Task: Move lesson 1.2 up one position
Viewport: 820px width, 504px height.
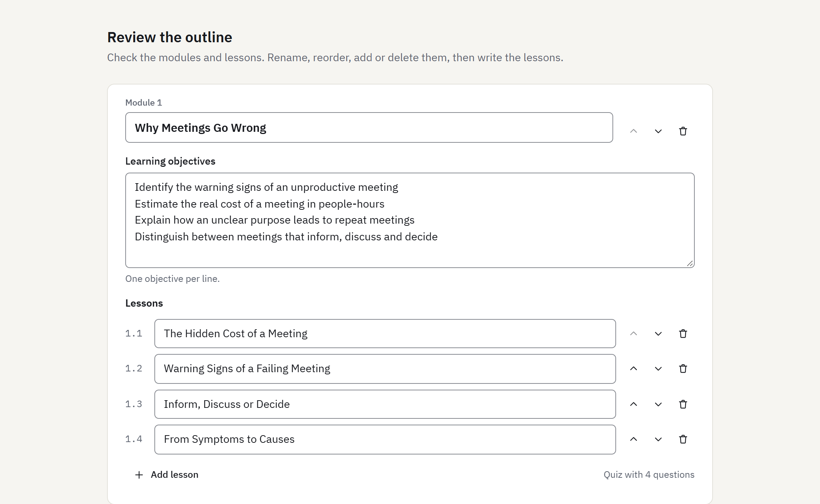Action: click(634, 369)
